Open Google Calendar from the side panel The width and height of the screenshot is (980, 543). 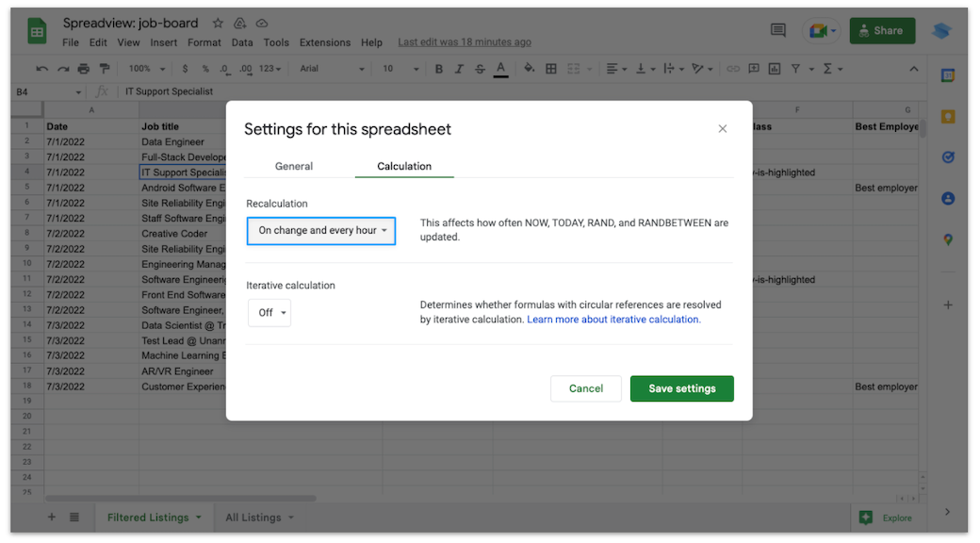tap(948, 74)
